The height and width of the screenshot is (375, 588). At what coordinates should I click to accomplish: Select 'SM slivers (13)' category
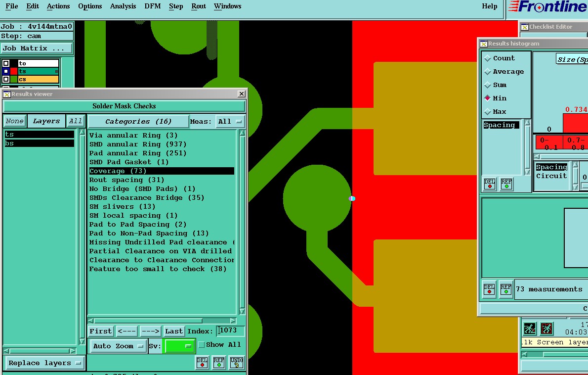(162, 206)
